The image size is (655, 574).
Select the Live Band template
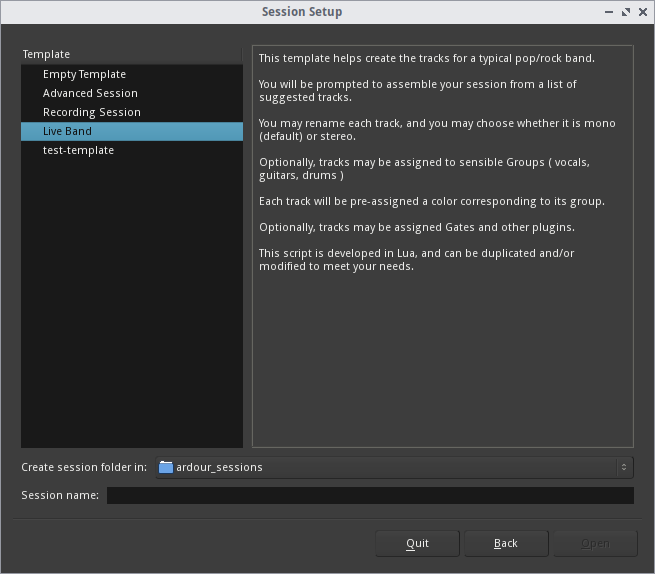132,131
